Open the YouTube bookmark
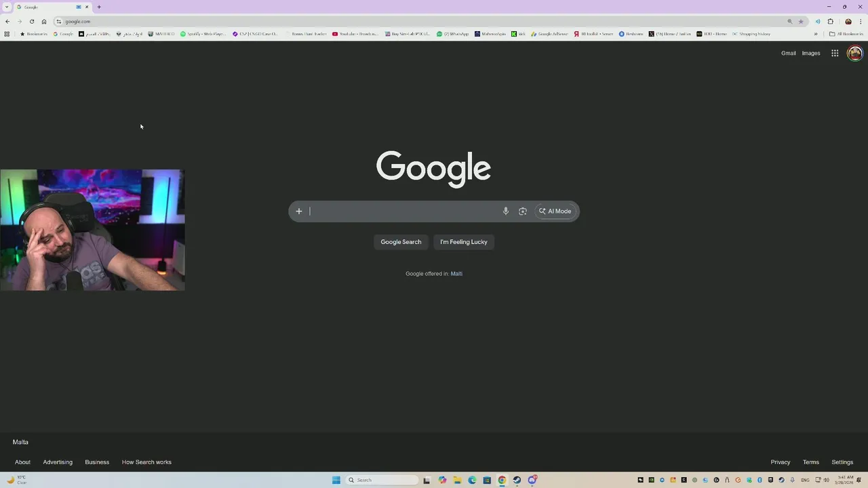 point(355,34)
